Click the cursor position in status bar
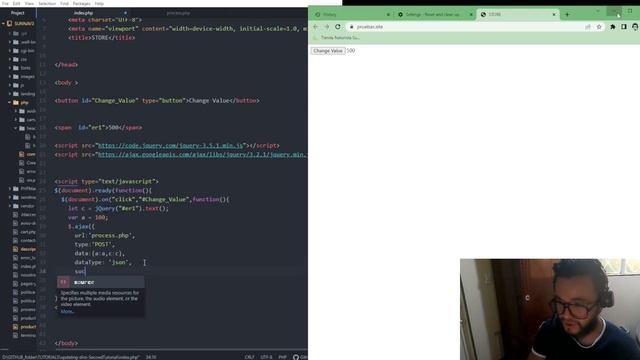Image resolution: width=640 pixels, height=360 pixels. (151, 357)
